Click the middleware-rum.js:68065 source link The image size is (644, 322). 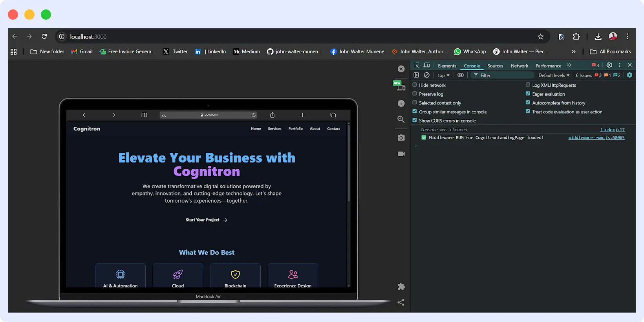click(596, 138)
